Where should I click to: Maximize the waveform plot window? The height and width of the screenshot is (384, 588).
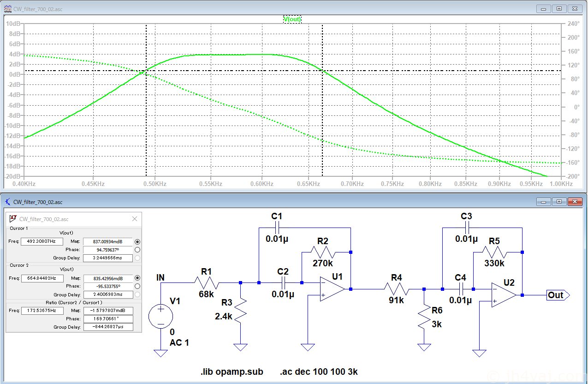[x=559, y=8]
